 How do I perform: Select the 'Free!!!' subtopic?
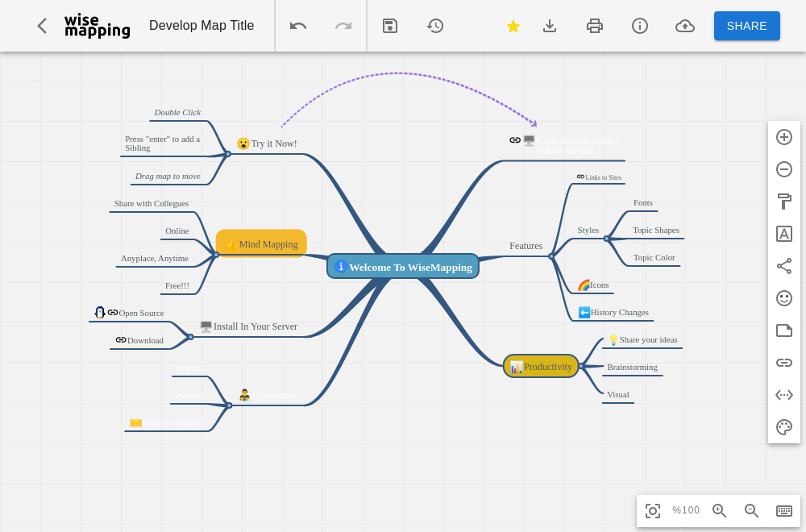(x=177, y=286)
